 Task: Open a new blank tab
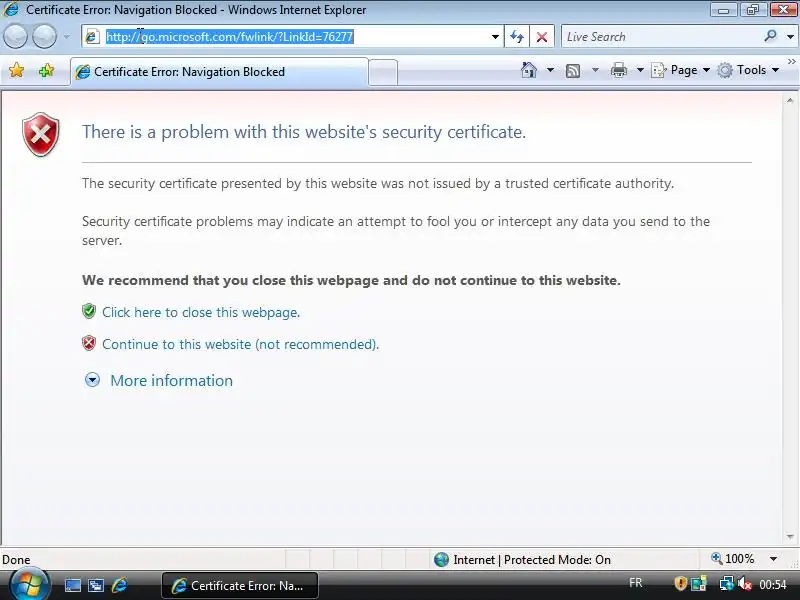[x=383, y=72]
